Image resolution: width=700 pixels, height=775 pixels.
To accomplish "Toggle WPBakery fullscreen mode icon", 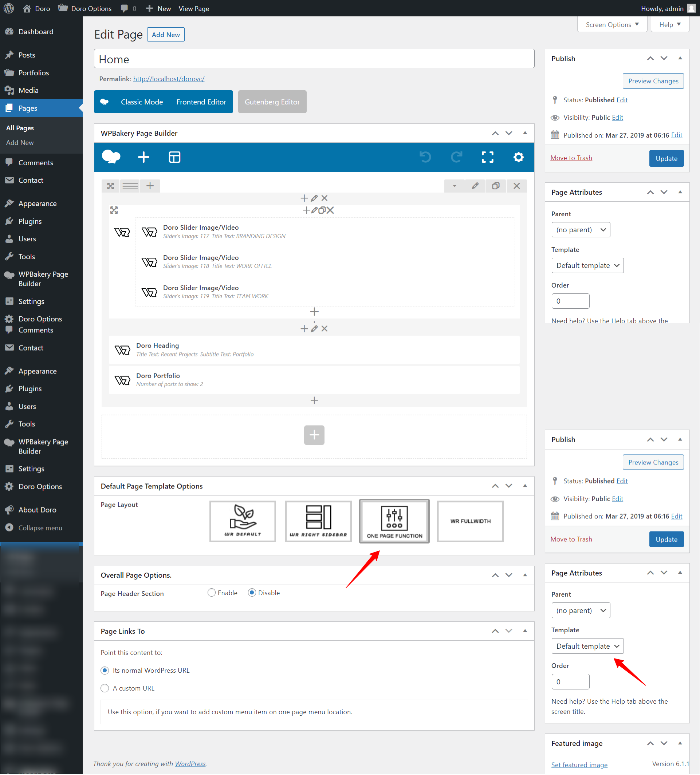I will (x=487, y=157).
